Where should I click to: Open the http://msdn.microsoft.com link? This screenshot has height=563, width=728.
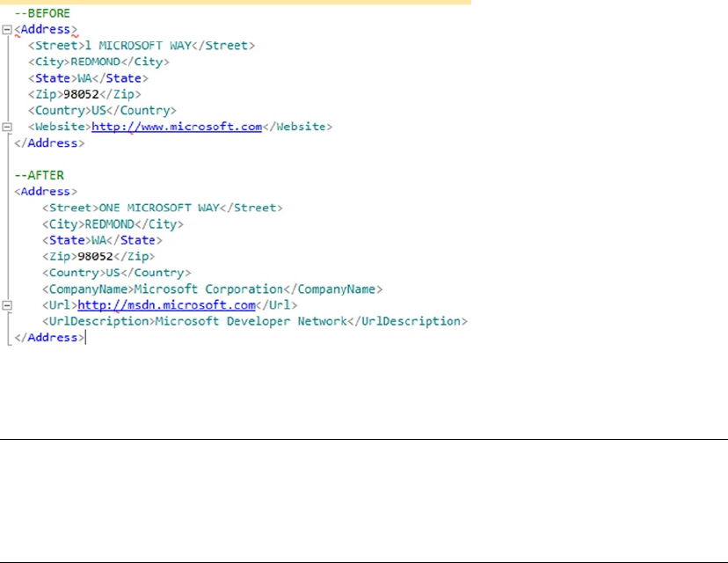(166, 304)
